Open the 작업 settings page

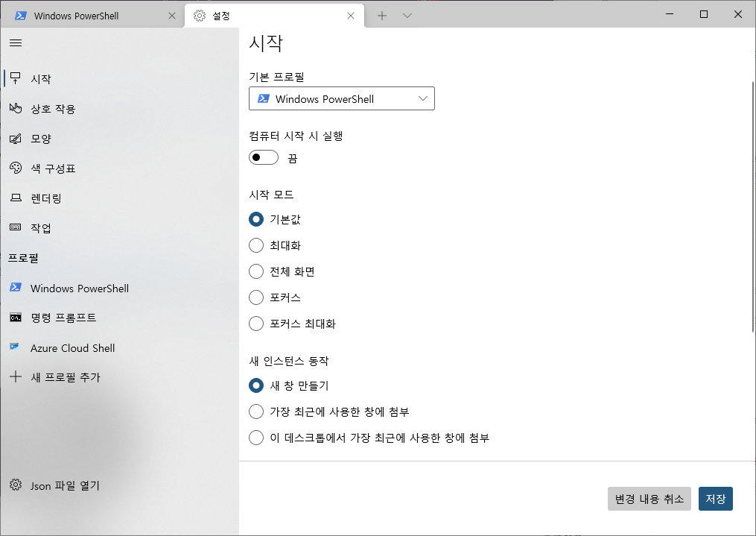pos(119,227)
